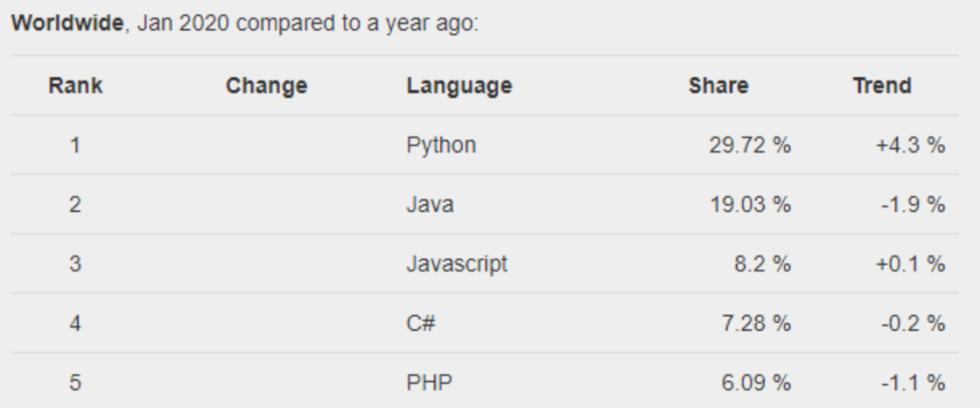Select the Javascript language cell
Viewport: 980px width, 408px height.
[x=457, y=264]
